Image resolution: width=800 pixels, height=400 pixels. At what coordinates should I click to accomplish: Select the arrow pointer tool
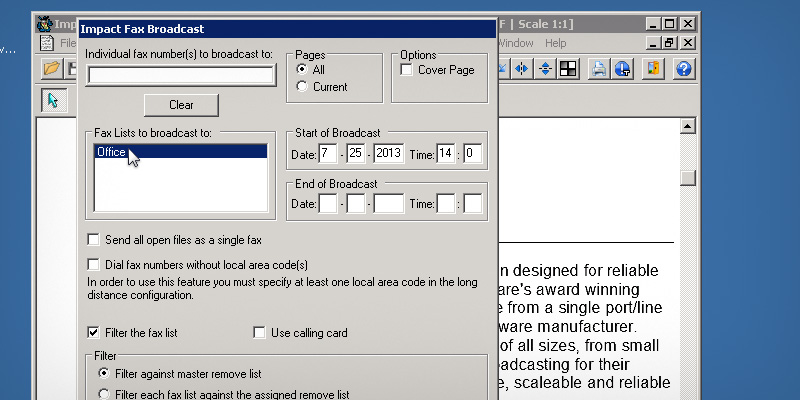pos(53,99)
